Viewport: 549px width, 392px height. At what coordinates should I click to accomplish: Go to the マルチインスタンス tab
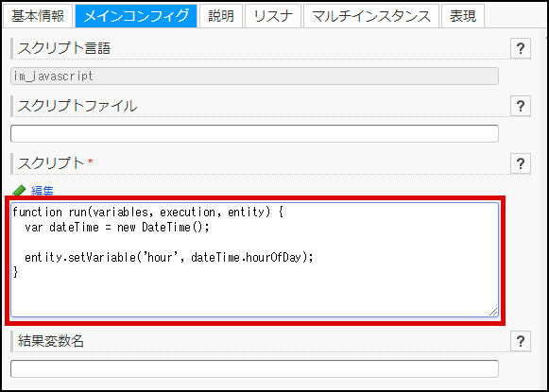371,16
